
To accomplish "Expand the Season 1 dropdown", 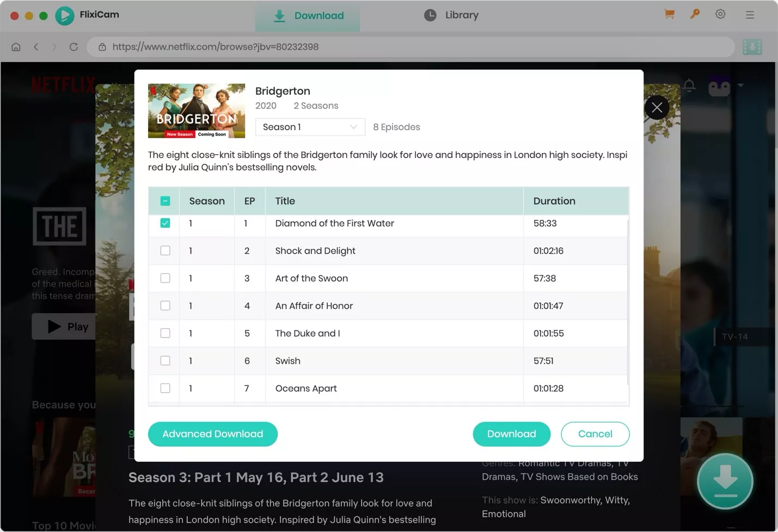I will click(x=310, y=127).
